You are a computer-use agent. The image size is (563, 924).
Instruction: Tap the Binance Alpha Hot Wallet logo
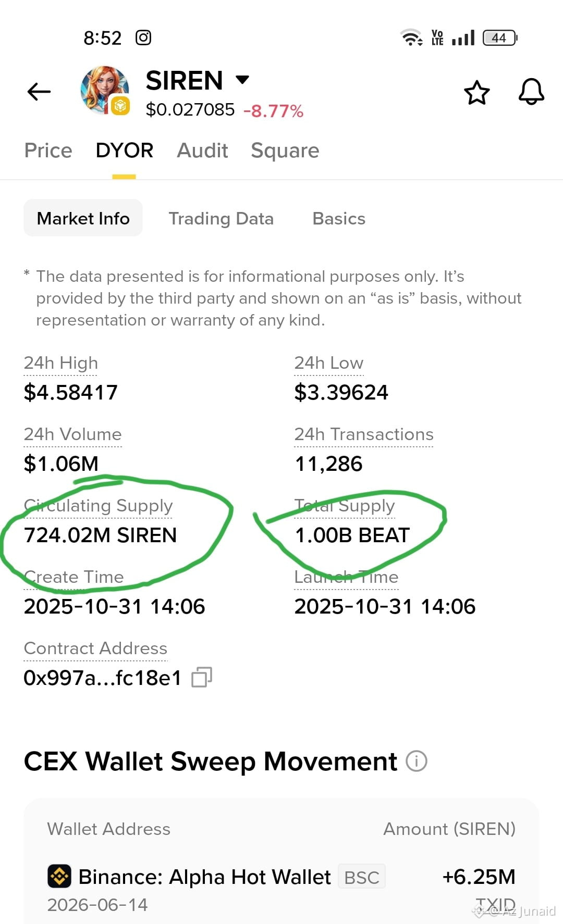[59, 877]
